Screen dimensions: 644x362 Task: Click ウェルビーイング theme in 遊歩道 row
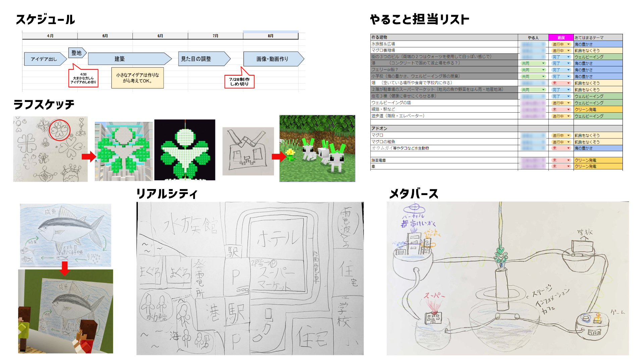(598, 116)
